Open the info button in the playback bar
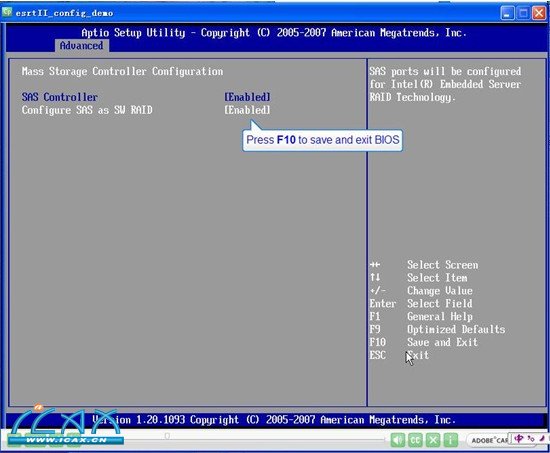 click(x=451, y=440)
